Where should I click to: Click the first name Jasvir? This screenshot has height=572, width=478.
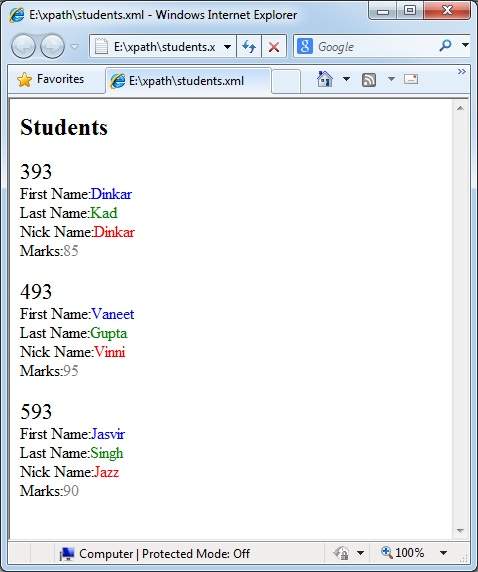tap(108, 434)
